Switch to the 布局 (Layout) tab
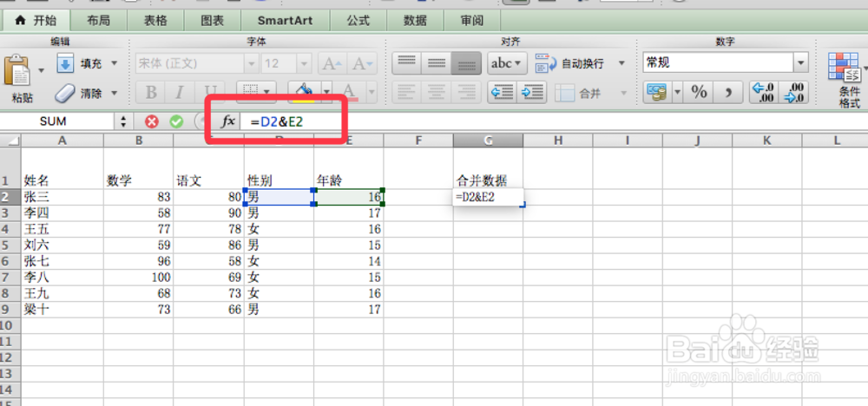868x406 pixels. coord(99,21)
